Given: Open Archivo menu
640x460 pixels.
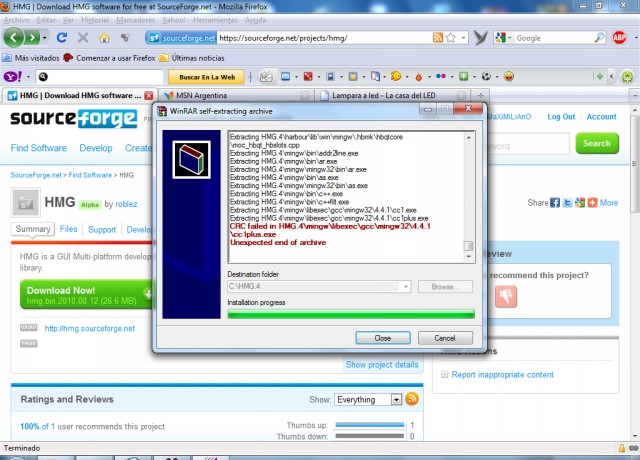Looking at the screenshot, I should coord(17,20).
